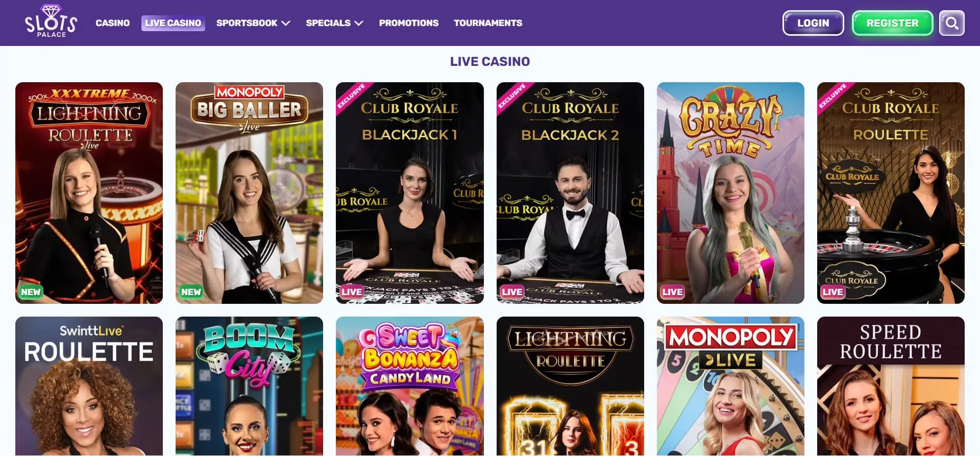Click the green Register button
The height and width of the screenshot is (456, 980).
892,23
